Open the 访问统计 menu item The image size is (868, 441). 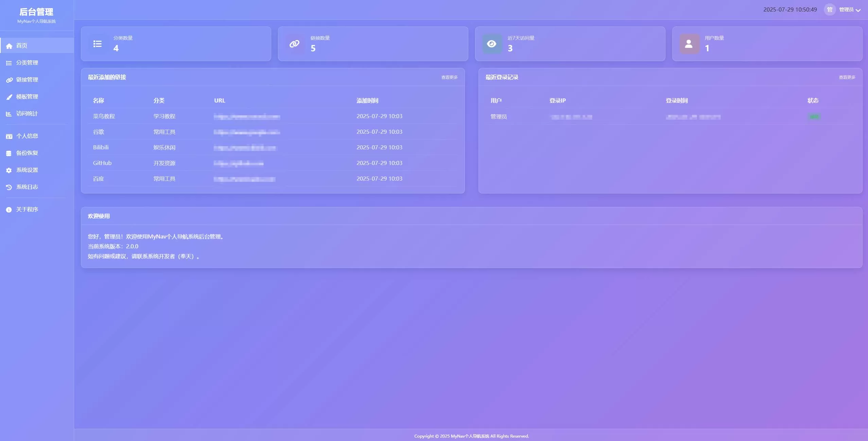(27, 114)
